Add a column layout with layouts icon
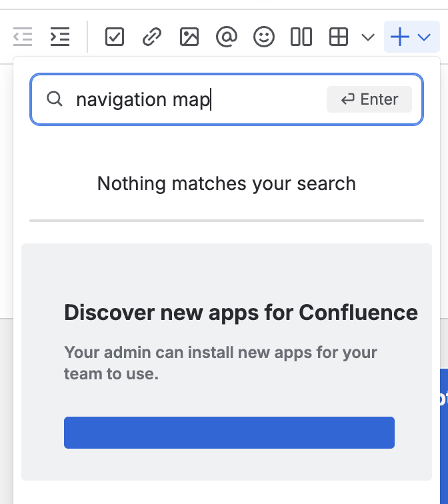The width and height of the screenshot is (448, 504). tap(301, 37)
